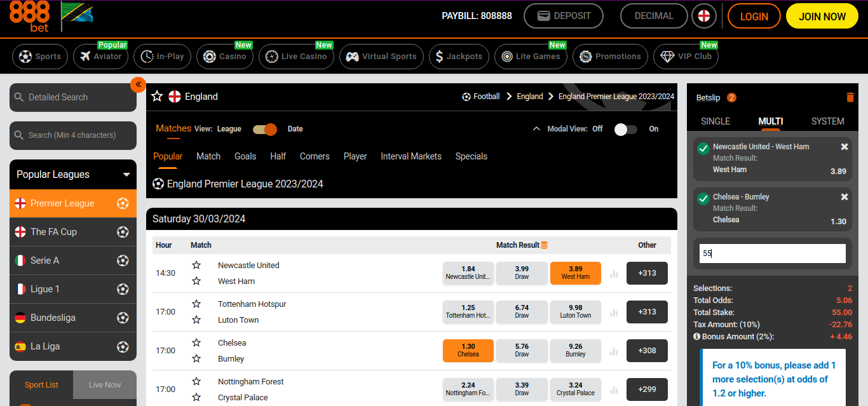Favorite Nottingham Forest with its star
The height and width of the screenshot is (406, 868).
click(x=196, y=381)
